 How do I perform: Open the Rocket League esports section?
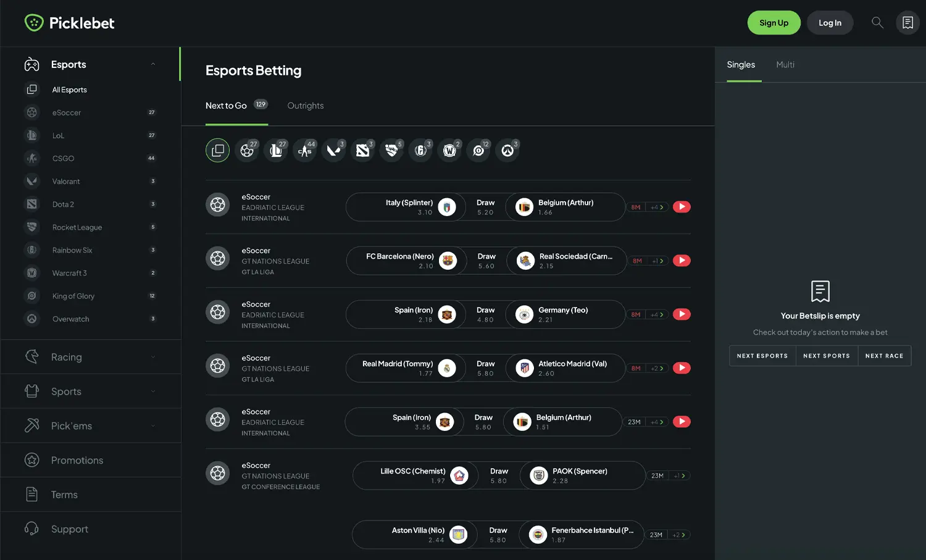[77, 227]
